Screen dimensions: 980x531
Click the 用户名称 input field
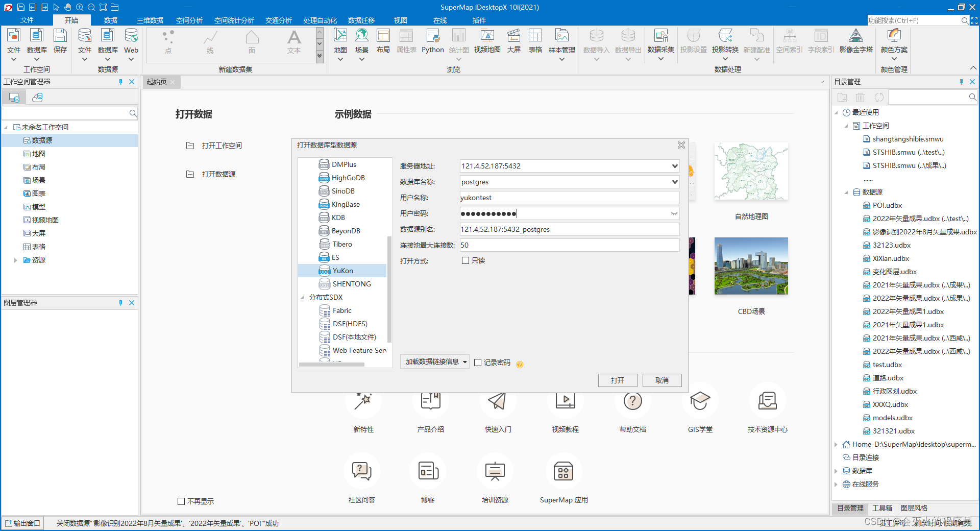[x=570, y=198]
